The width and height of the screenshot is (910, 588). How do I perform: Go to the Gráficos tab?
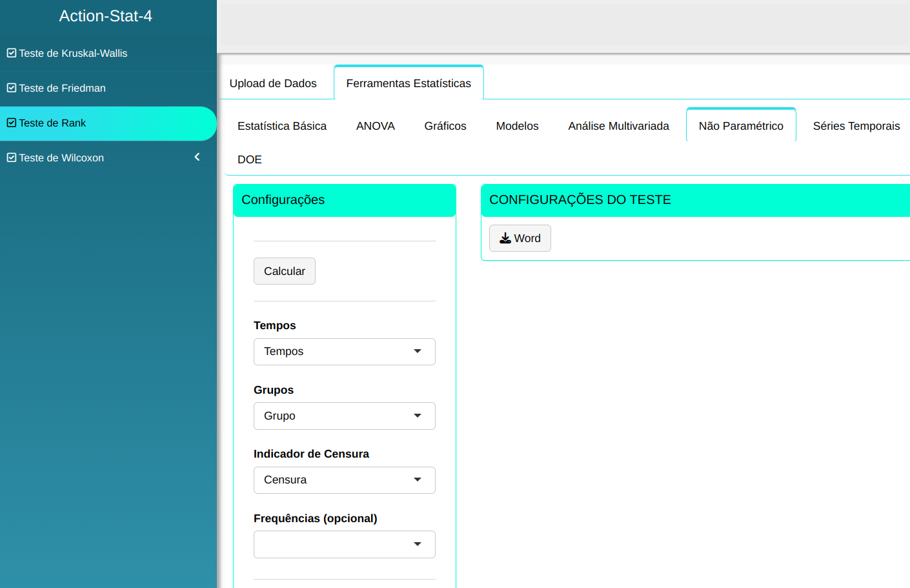click(x=445, y=126)
